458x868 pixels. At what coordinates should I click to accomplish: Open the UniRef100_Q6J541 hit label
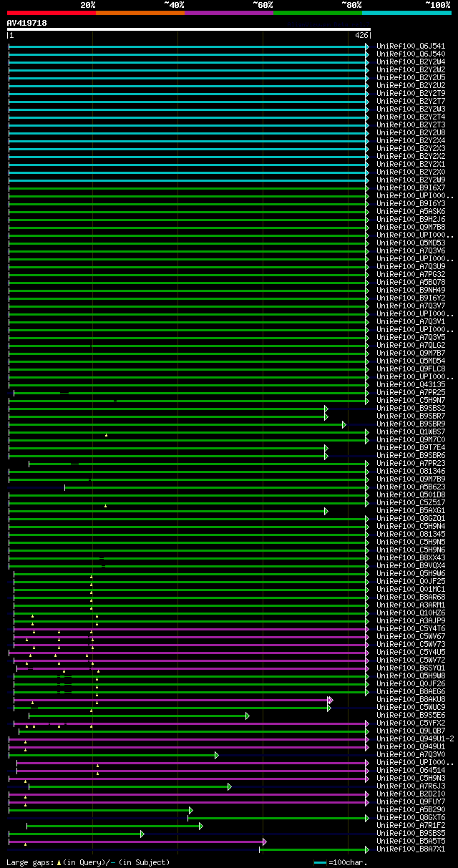coord(411,46)
